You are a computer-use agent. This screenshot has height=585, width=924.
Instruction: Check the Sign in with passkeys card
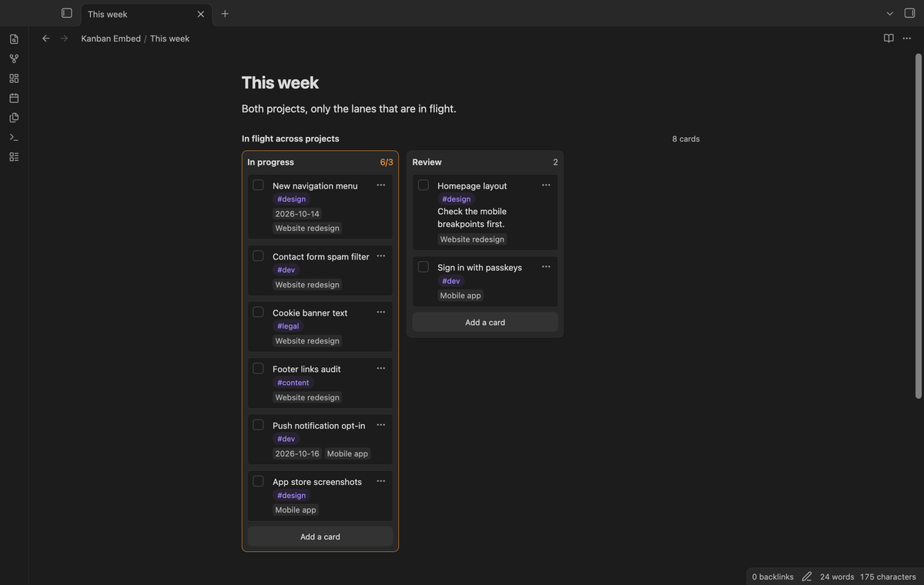[x=423, y=266]
